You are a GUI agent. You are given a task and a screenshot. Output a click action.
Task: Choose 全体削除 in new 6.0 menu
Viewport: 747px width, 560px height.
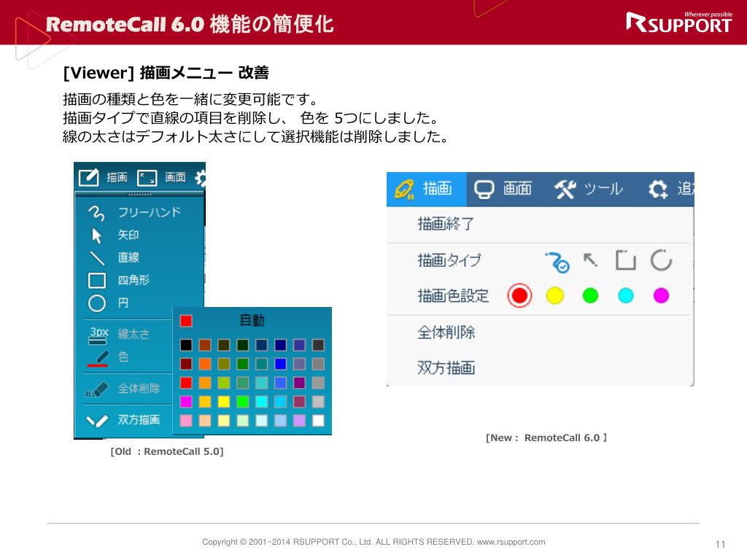[x=446, y=332]
